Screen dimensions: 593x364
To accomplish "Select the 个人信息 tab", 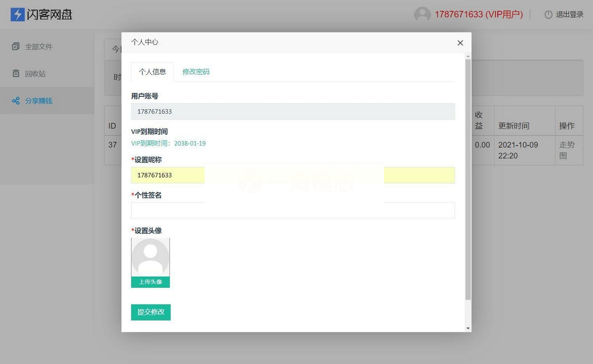I will click(x=152, y=72).
